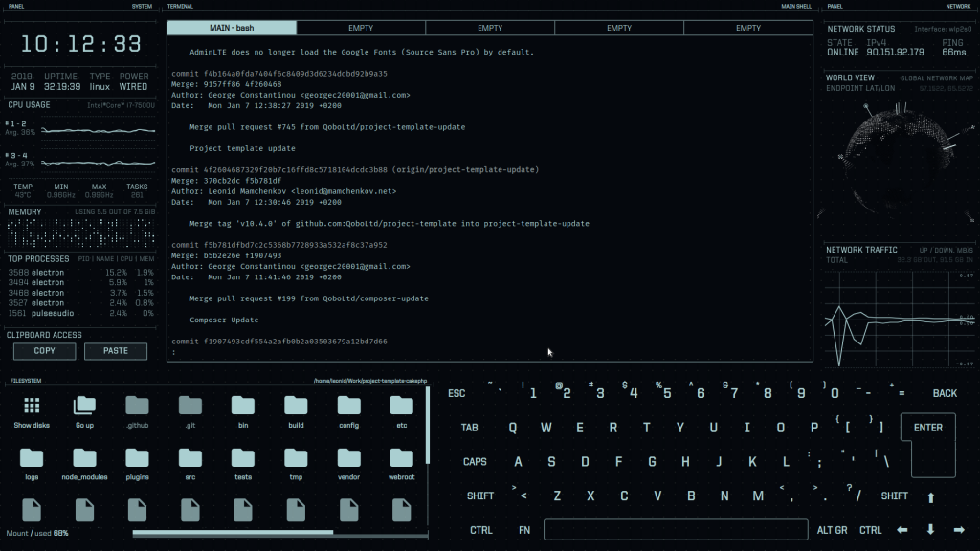Switch to the MAIN - bash tab
980x551 pixels.
coord(232,28)
